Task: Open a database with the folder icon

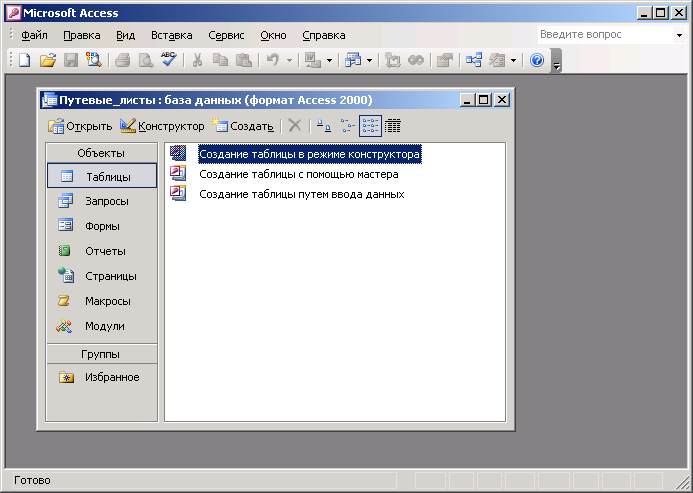Action: pos(48,60)
